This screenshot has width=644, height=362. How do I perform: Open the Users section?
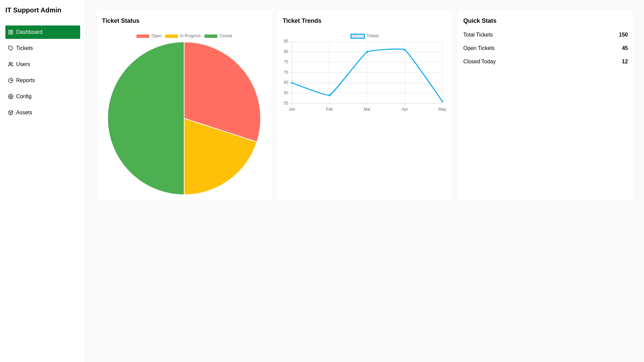click(x=23, y=64)
